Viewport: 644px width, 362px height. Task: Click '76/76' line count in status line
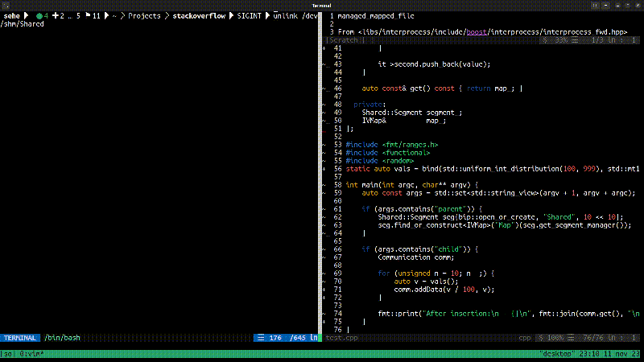click(593, 338)
